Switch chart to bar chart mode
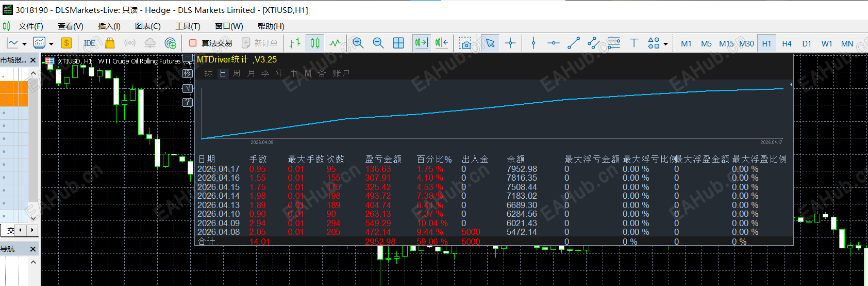 (295, 43)
